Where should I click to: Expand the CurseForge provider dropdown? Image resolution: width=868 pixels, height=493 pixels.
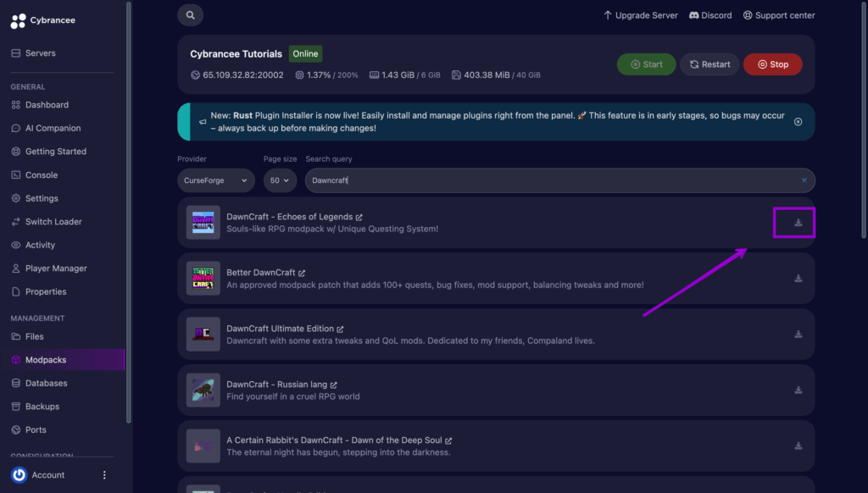pos(215,180)
